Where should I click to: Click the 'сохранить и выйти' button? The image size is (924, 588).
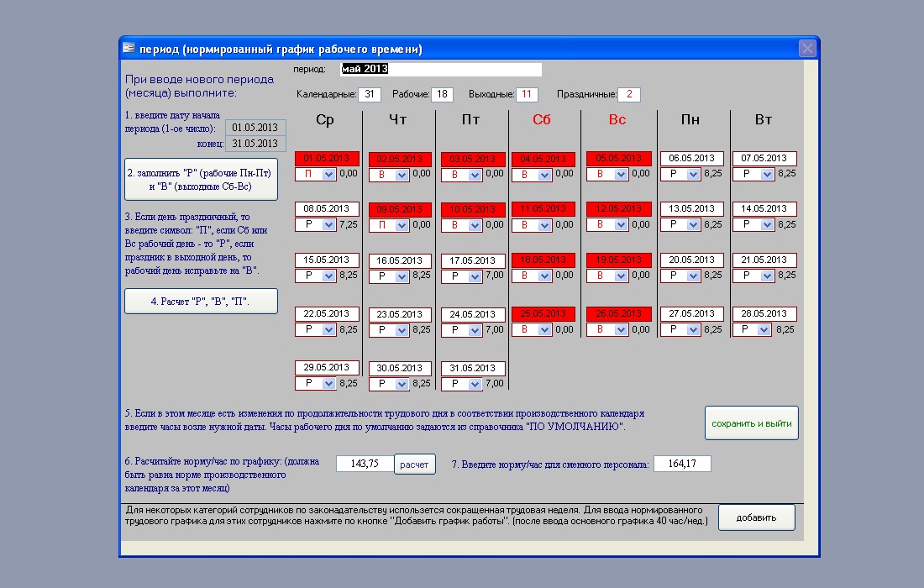click(x=751, y=423)
